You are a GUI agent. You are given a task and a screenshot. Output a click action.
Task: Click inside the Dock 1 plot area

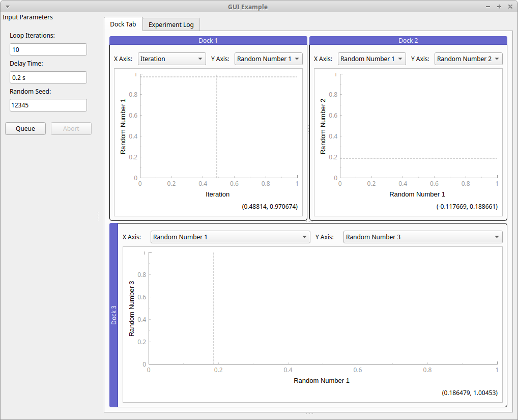tap(219, 127)
